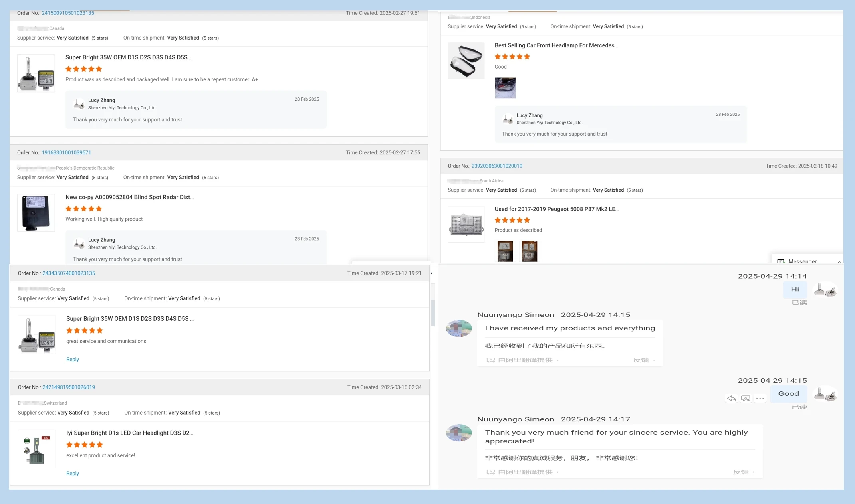Viewport: 855px width, 504px height.
Task: Open order number 239203063001020019
Action: [x=496, y=166]
